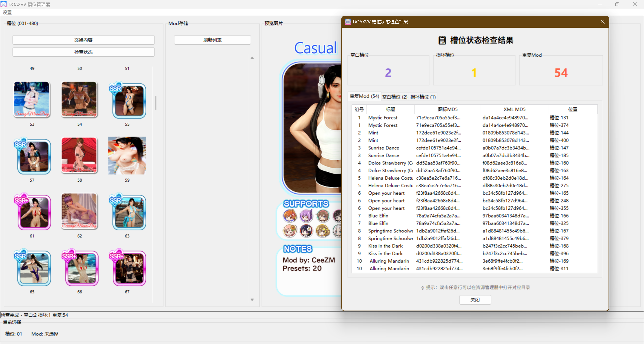
Task: Select the Sunrise Dance row at 槽位-147
Action: (475, 148)
